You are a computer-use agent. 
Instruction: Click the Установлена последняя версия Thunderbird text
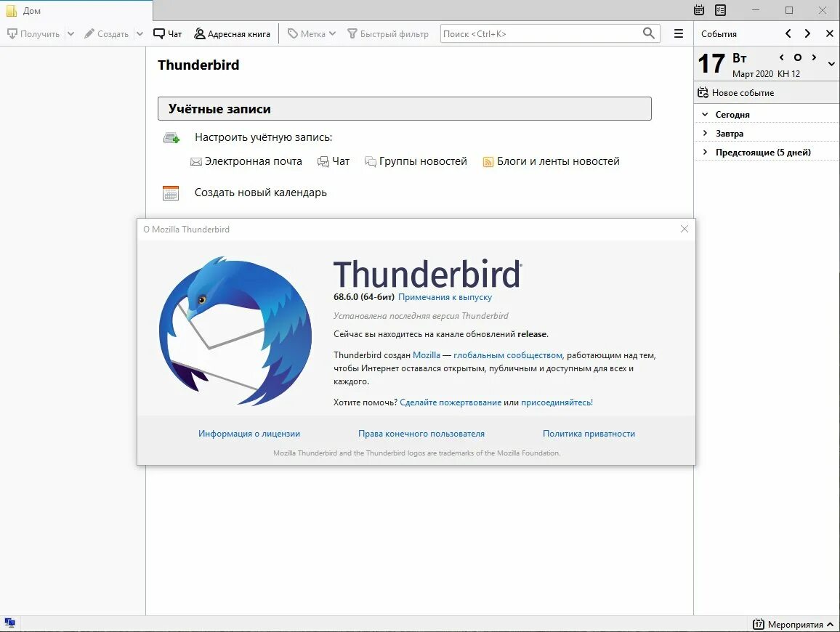(x=421, y=316)
